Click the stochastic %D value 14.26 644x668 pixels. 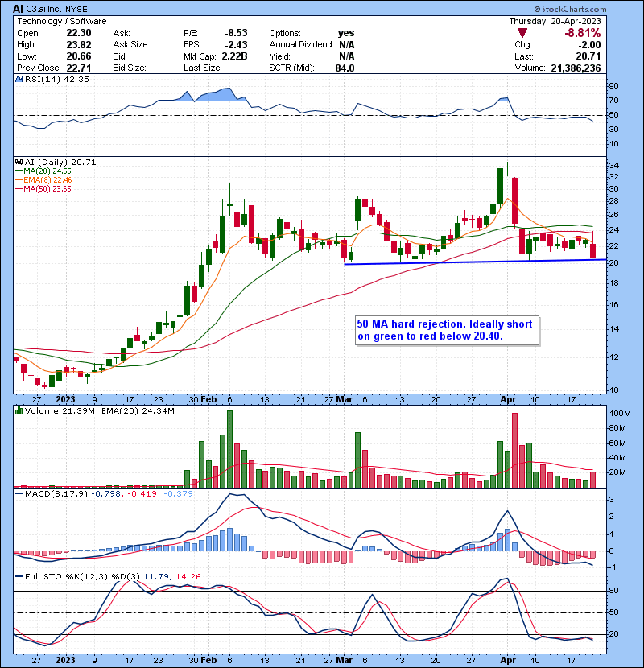(x=188, y=577)
